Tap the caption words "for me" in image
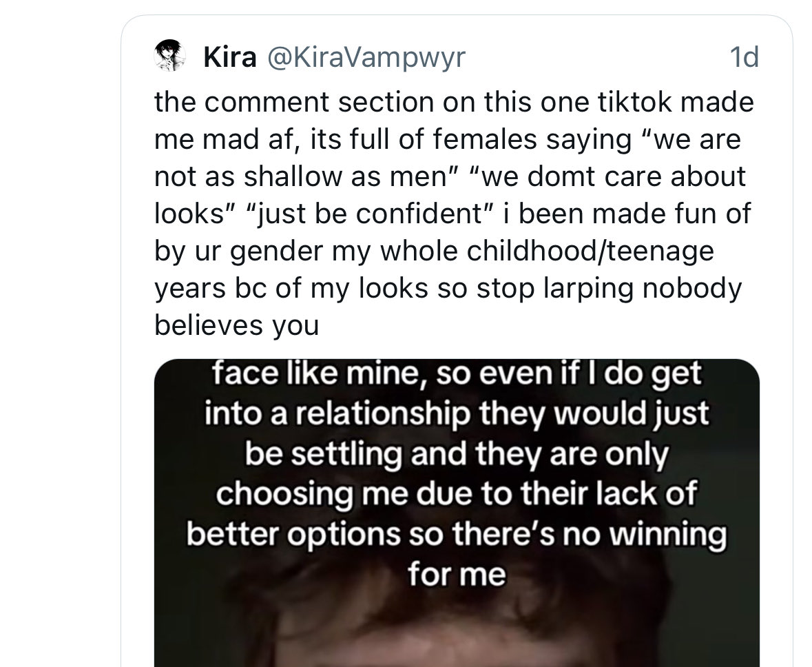The image size is (812, 667). 457,574
